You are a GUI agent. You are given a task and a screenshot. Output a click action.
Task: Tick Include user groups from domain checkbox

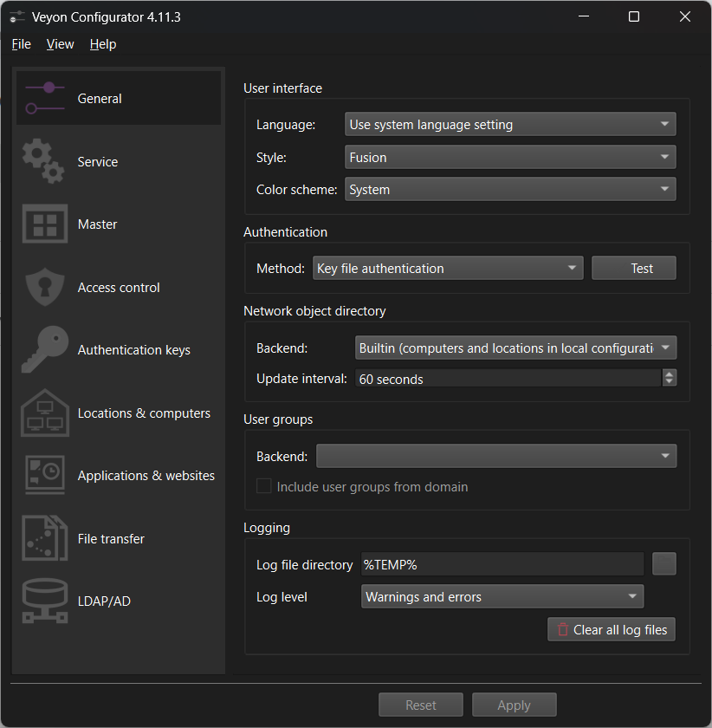tap(263, 486)
